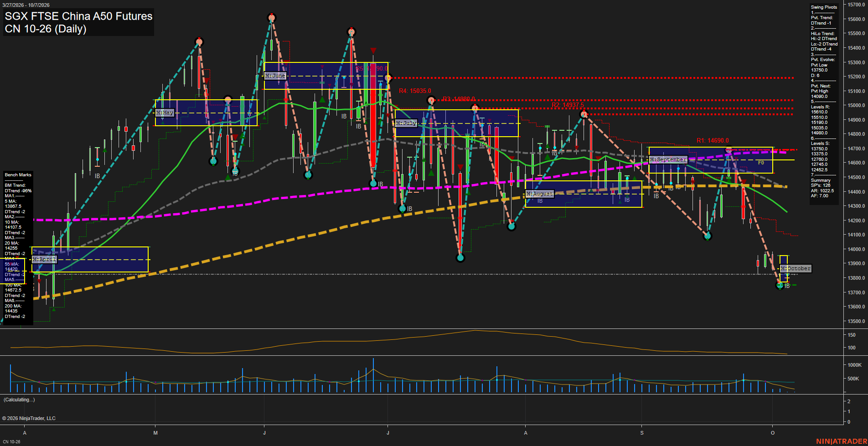The width and height of the screenshot is (868, 446).
Task: Click the S month marker on time axis
Action: (642, 433)
